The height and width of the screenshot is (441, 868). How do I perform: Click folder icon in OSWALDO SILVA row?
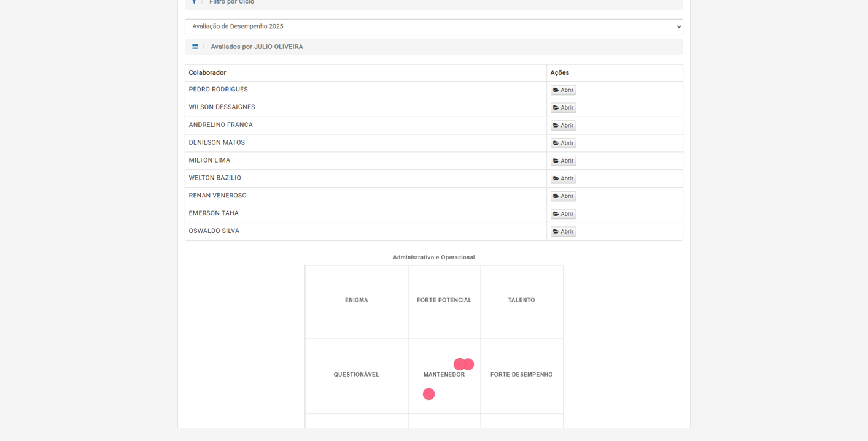coord(556,232)
